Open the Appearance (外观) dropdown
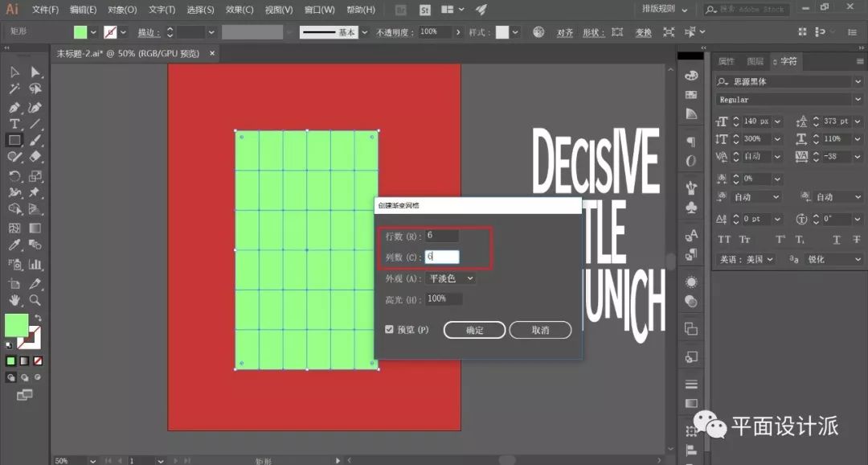Viewport: 868px width, 465px height. tap(451, 278)
